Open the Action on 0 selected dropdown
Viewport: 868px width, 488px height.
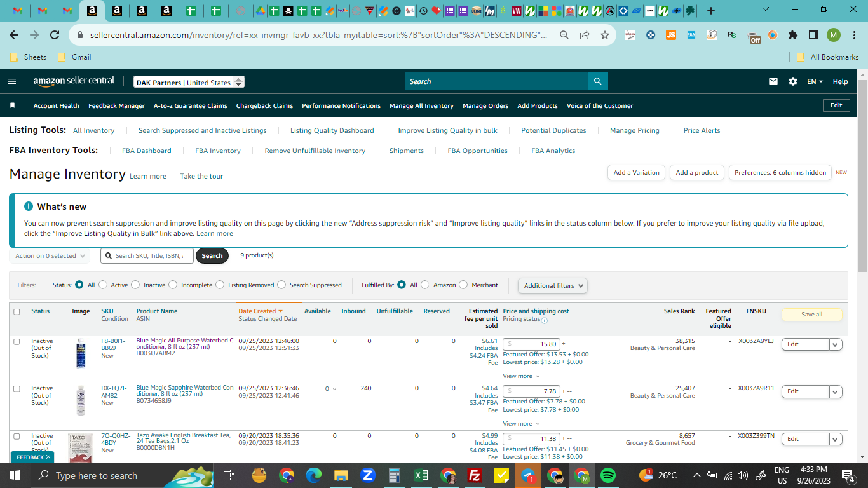coord(50,256)
